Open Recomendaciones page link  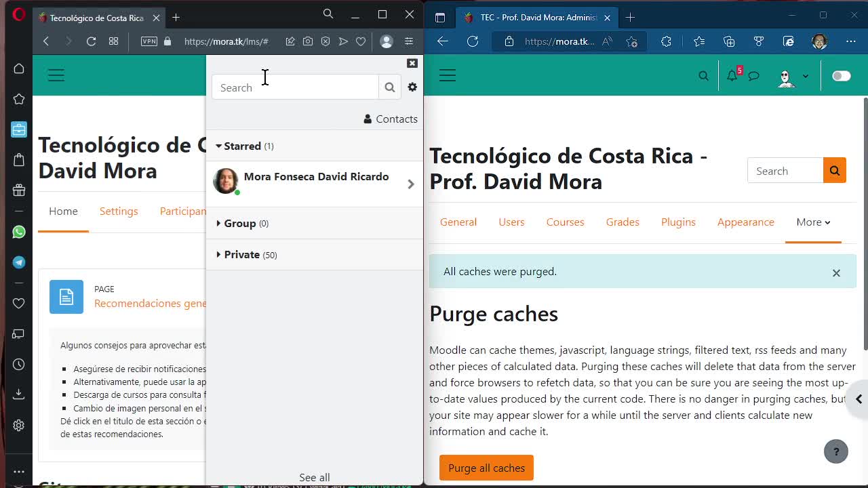(151, 303)
